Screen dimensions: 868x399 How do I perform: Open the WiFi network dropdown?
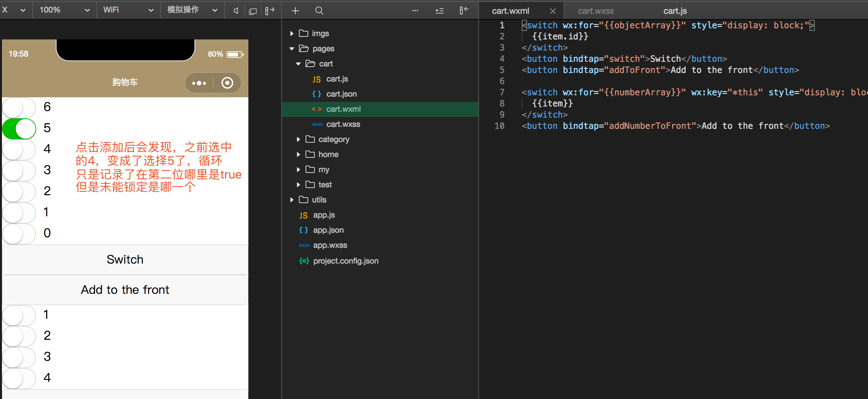[x=128, y=10]
